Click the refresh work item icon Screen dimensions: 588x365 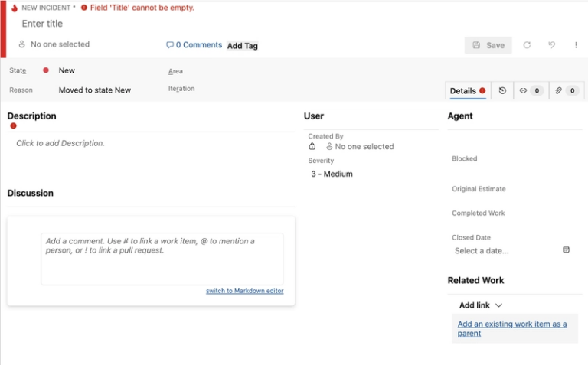click(527, 45)
